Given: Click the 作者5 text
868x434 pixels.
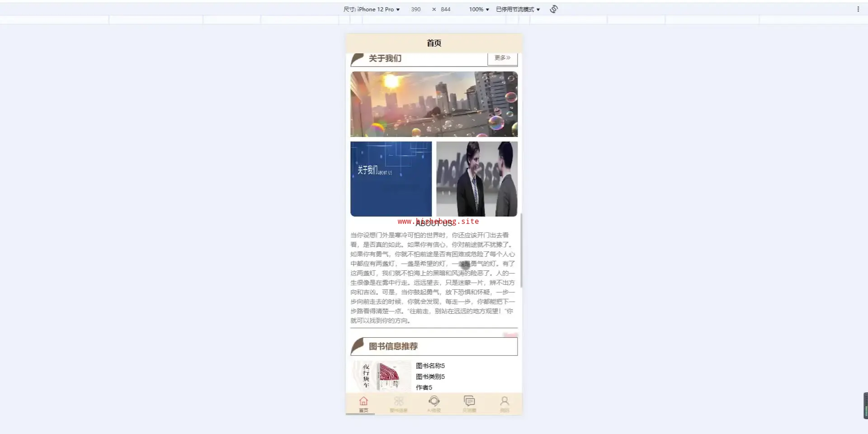Looking at the screenshot, I should 424,387.
